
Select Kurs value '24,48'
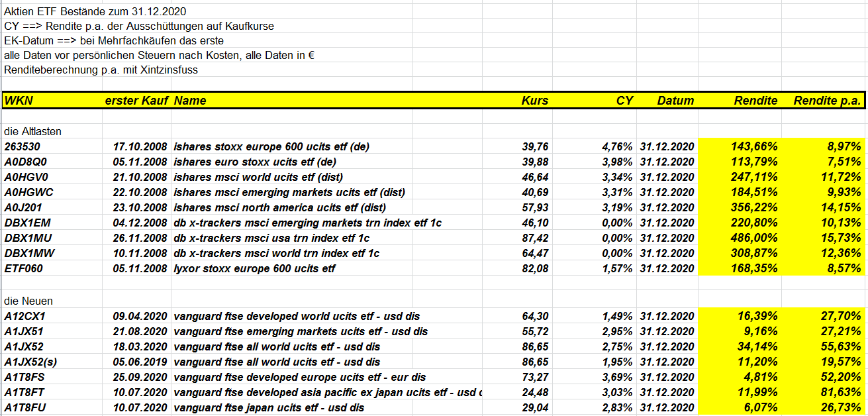[535, 393]
